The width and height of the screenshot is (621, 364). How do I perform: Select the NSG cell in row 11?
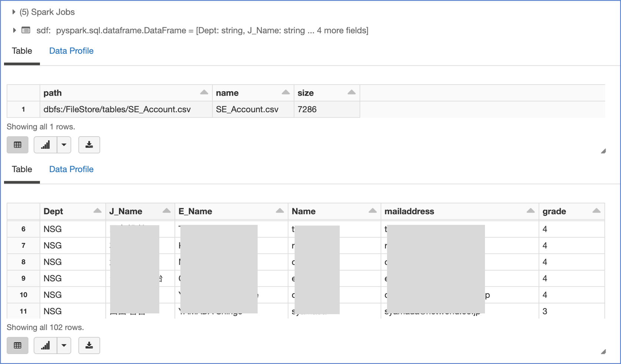click(73, 311)
